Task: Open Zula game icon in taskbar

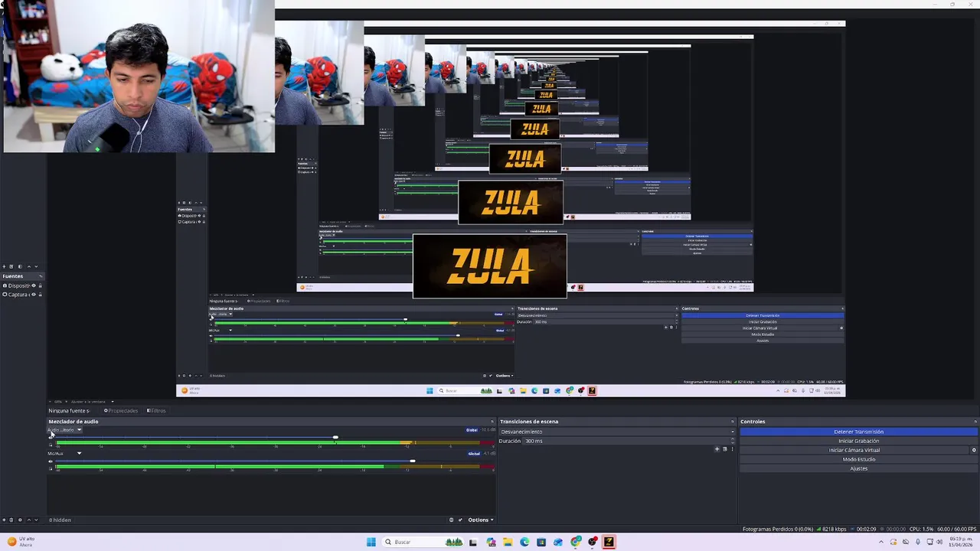Action: click(609, 542)
